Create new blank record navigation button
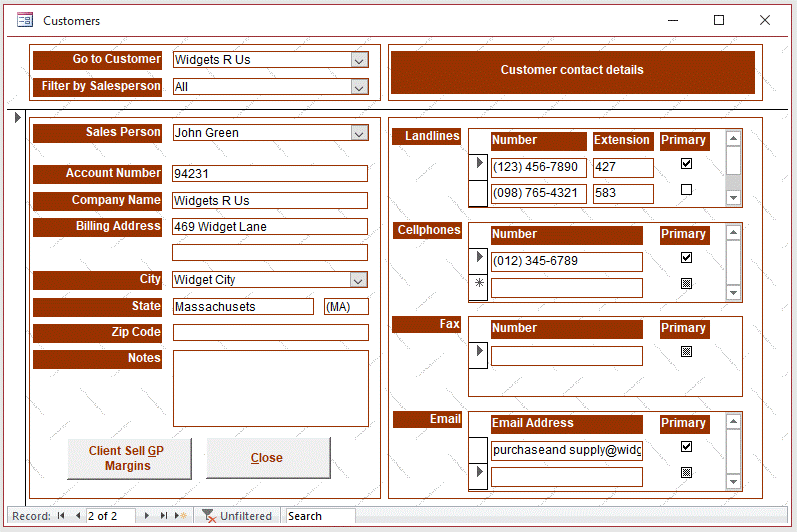 coord(181,516)
